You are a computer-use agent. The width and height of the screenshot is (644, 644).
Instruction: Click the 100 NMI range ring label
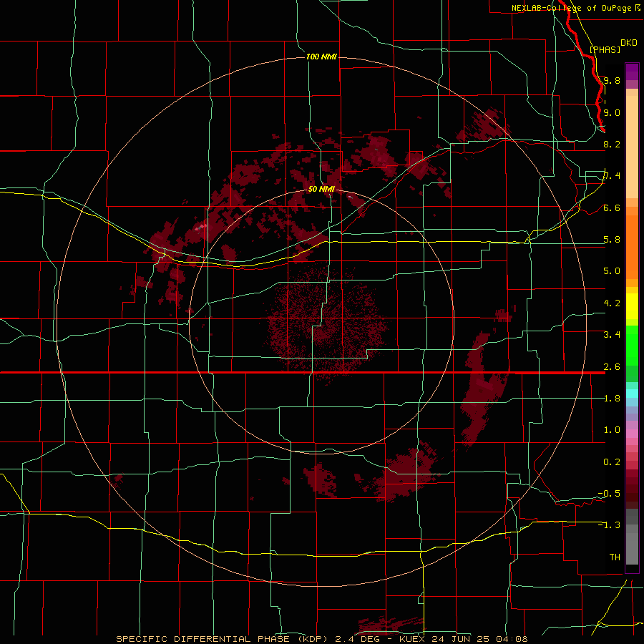pyautogui.click(x=321, y=57)
